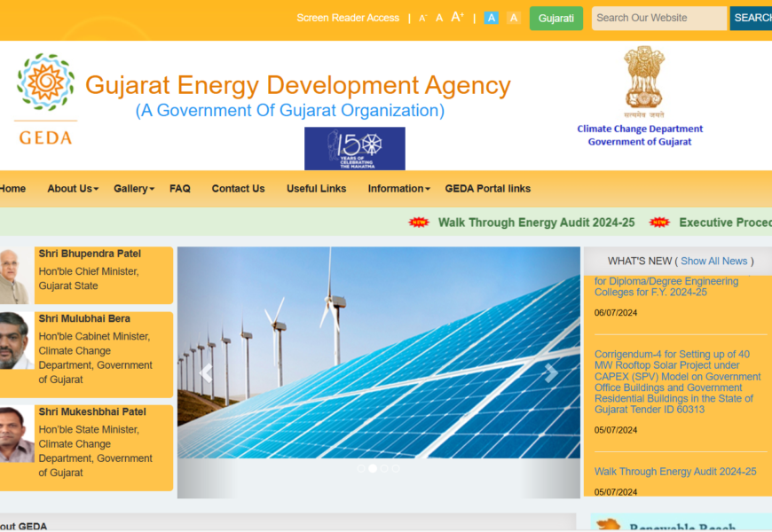Switch language with the Gujarati button
The height and width of the screenshot is (532, 772).
tap(555, 19)
